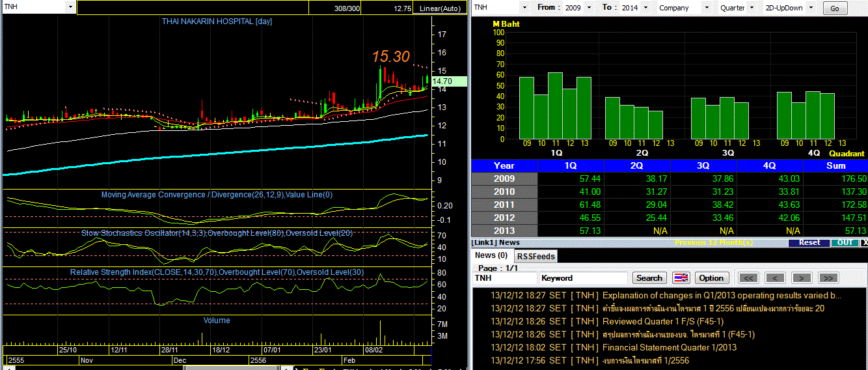Image resolution: width=868 pixels, height=370 pixels.
Task: Click the Go button
Action: coord(835,8)
